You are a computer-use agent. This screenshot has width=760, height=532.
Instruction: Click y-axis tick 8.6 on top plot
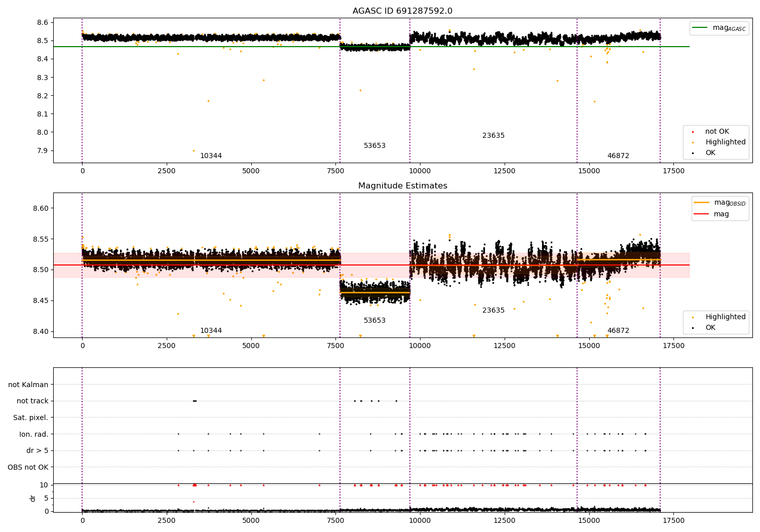[x=43, y=22]
